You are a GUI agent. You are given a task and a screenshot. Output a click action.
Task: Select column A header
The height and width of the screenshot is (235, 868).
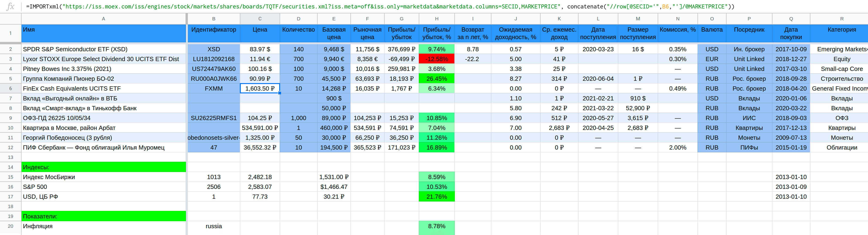(104, 19)
